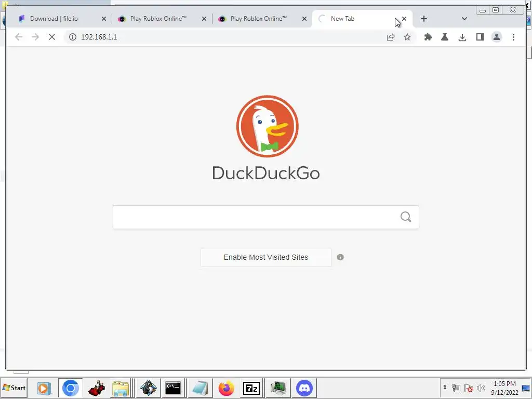Select the Chromium browser taskbar icon

71,388
